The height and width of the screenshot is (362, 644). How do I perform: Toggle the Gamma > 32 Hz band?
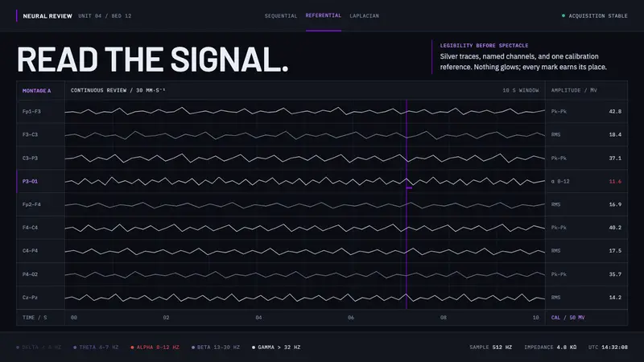coord(276,348)
